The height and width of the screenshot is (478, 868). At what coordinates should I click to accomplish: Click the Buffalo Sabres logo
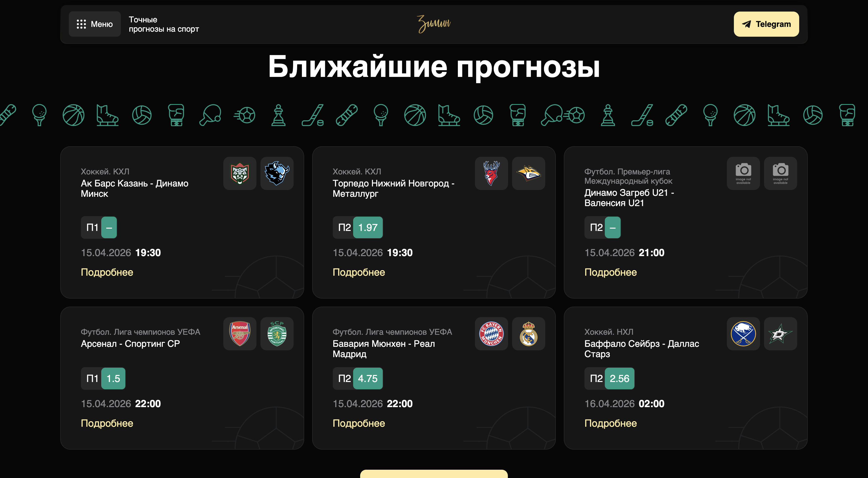[743, 334]
